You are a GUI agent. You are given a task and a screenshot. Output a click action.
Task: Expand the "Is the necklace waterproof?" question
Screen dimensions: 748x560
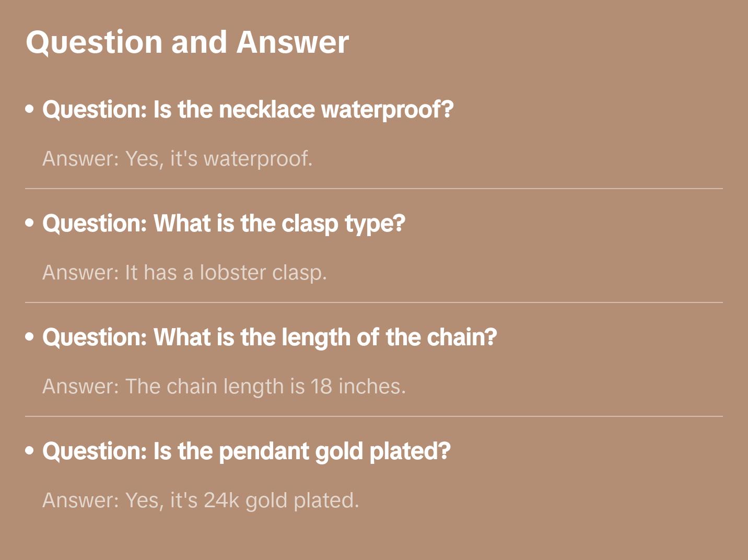point(248,110)
